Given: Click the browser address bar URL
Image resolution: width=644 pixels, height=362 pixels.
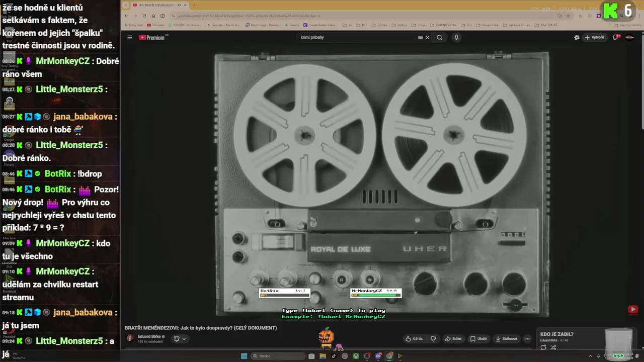Looking at the screenshot, I should [249, 16].
